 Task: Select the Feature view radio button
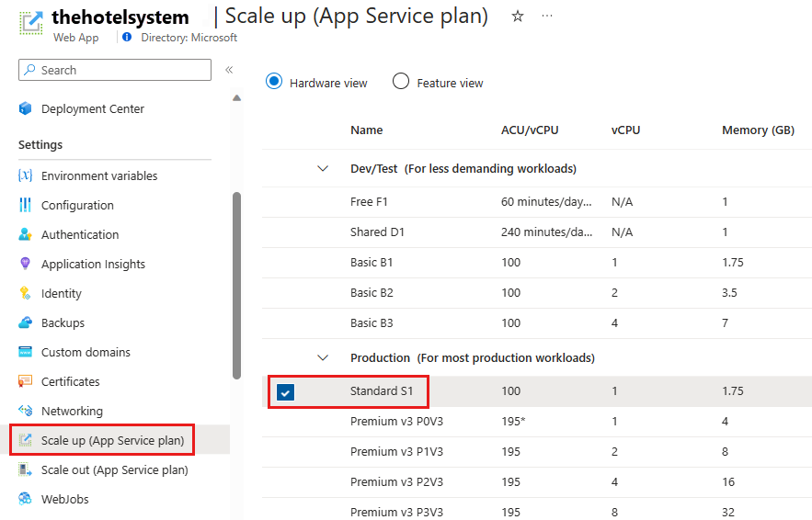pos(401,81)
